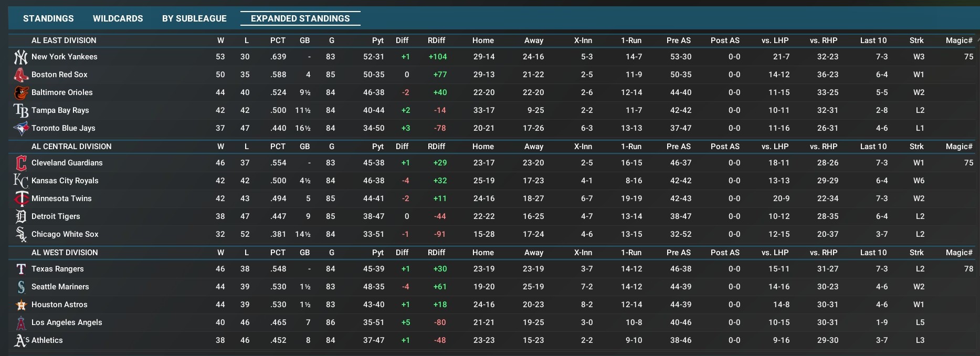This screenshot has width=980, height=356.
Task: Click the Angels L5 streak value
Action: [920, 322]
